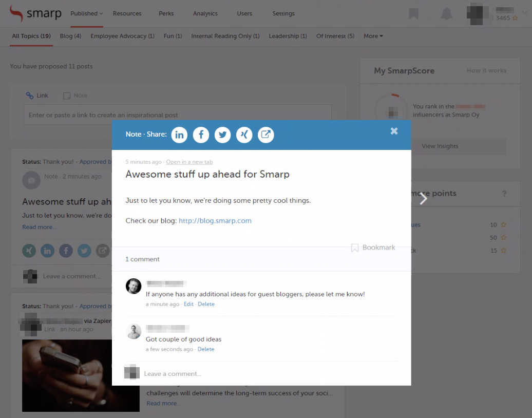The image size is (532, 418).
Task: Select Of Interest (5) topic tab
Action: pos(335,36)
